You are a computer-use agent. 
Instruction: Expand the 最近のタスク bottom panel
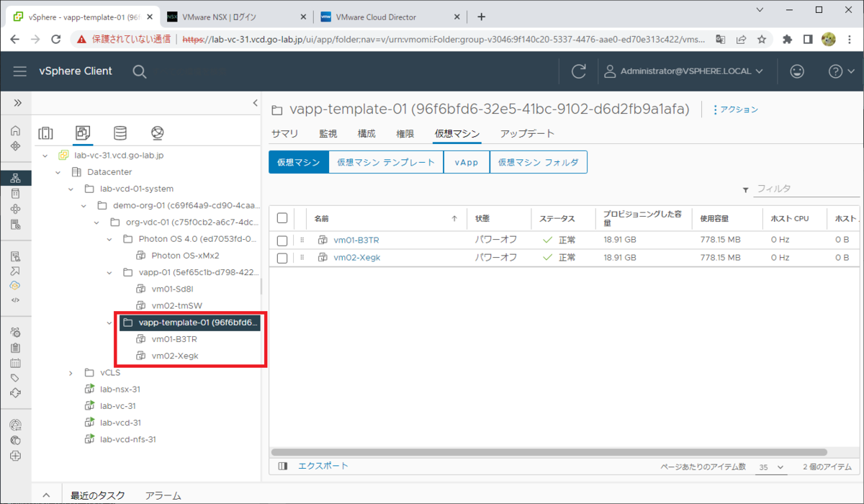tap(45, 495)
